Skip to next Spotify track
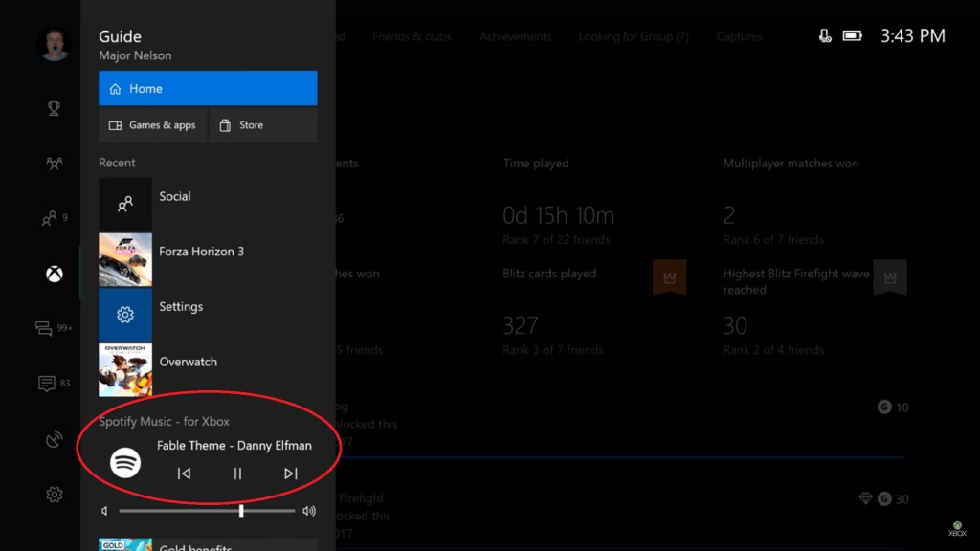 291,474
